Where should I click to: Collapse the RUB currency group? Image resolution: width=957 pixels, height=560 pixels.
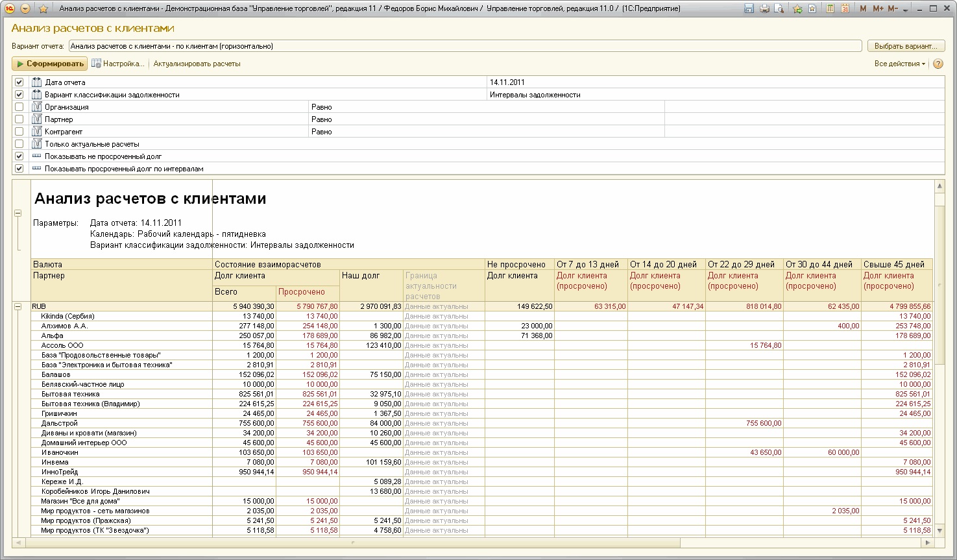(x=18, y=306)
